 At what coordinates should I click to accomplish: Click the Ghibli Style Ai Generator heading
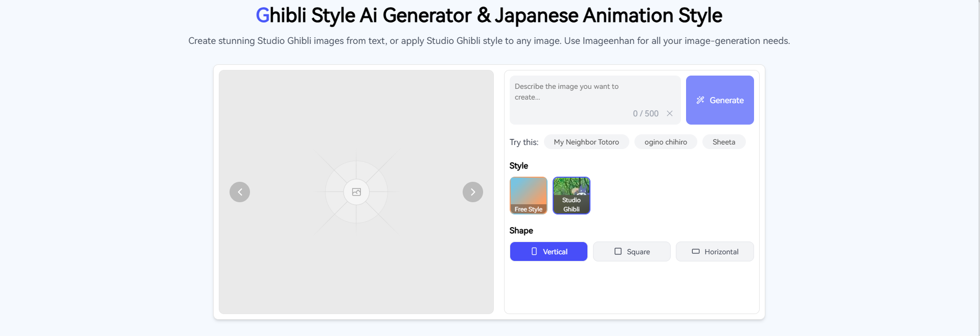click(489, 15)
